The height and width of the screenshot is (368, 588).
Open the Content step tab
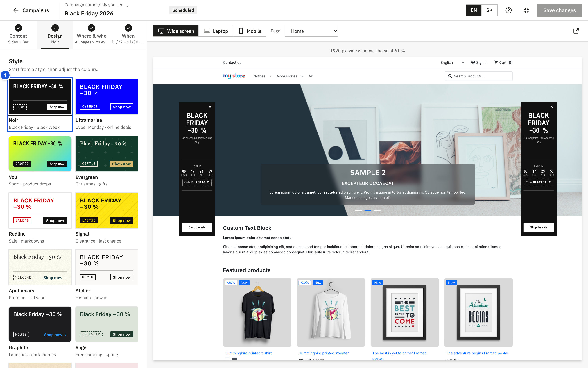coord(18,35)
